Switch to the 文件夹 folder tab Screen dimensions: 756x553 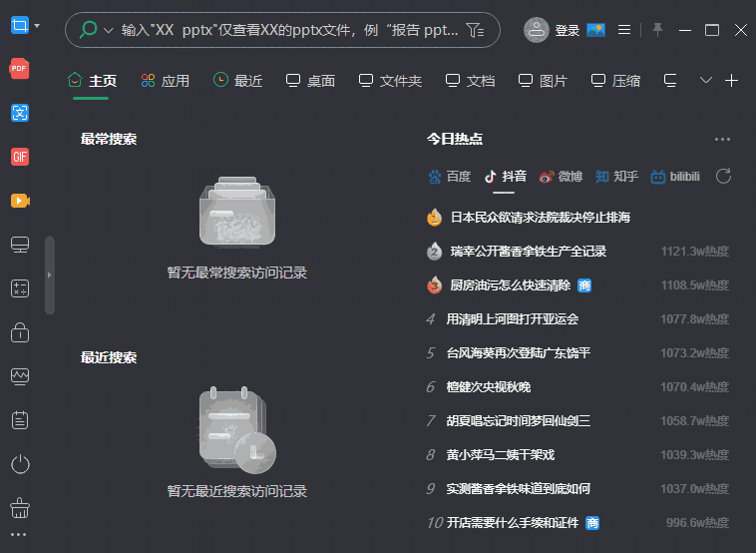click(x=391, y=81)
